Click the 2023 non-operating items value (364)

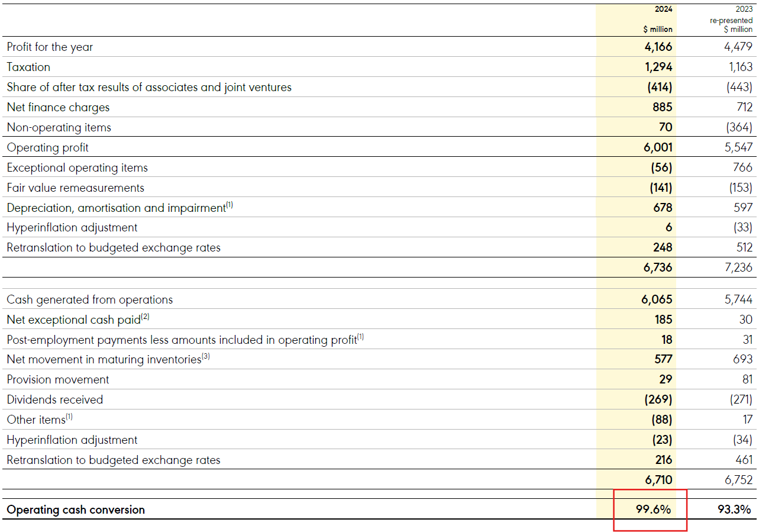click(739, 127)
